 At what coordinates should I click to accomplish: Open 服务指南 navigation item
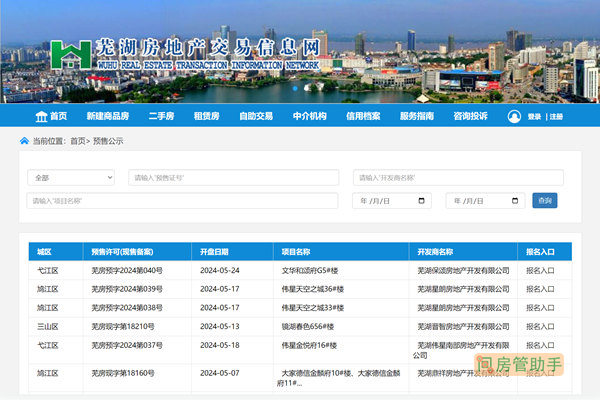click(x=417, y=116)
